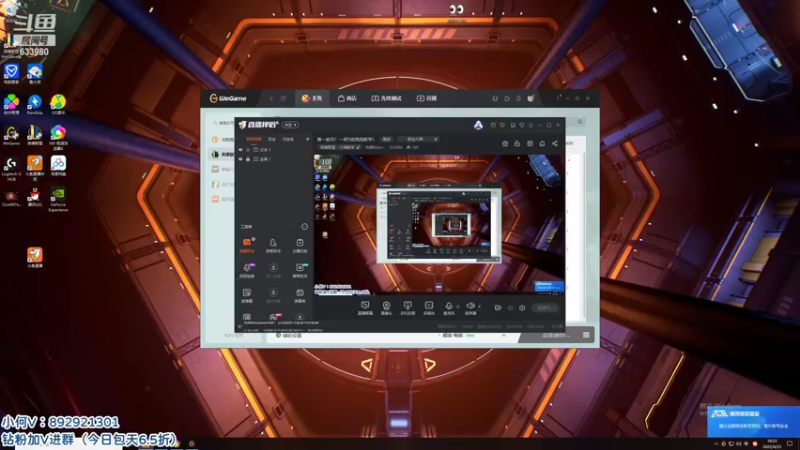
Task: Toggle the eye icon for the 文本 1 source
Action: click(x=240, y=150)
